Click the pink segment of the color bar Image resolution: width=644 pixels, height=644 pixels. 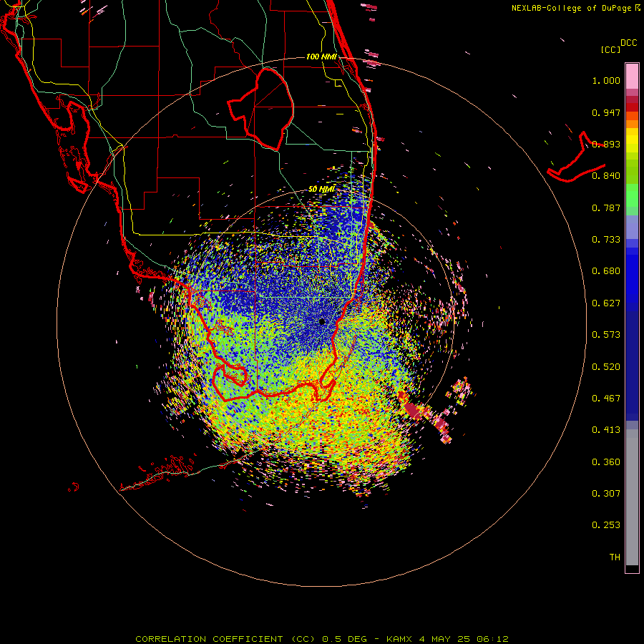click(632, 77)
